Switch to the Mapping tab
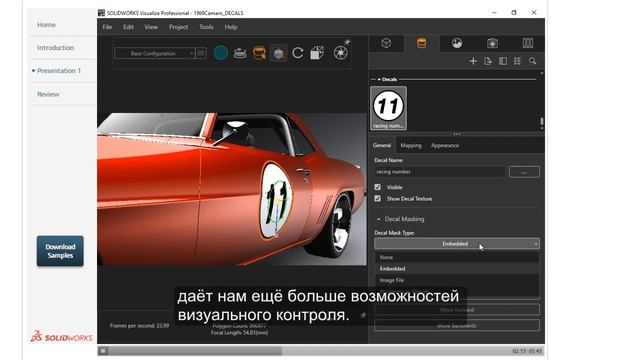The height and width of the screenshot is (360, 640). coord(411,145)
